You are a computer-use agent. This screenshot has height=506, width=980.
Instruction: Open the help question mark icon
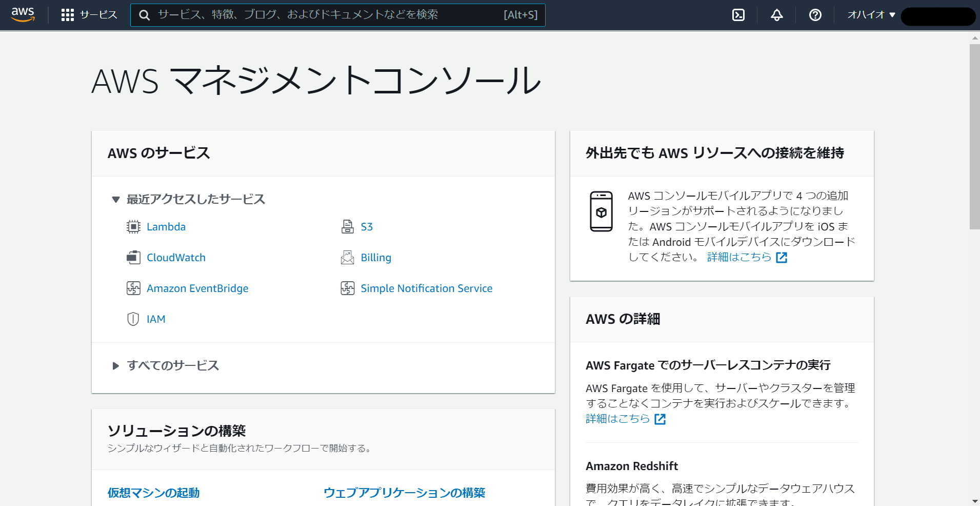[815, 15]
